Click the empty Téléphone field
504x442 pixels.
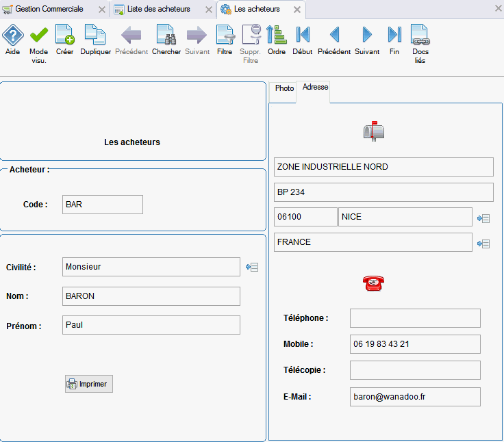(415, 318)
